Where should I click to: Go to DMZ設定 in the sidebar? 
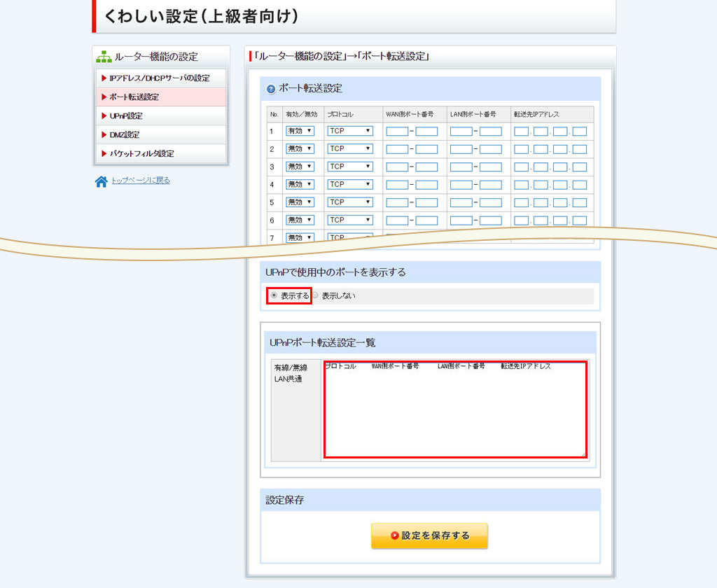[160, 135]
